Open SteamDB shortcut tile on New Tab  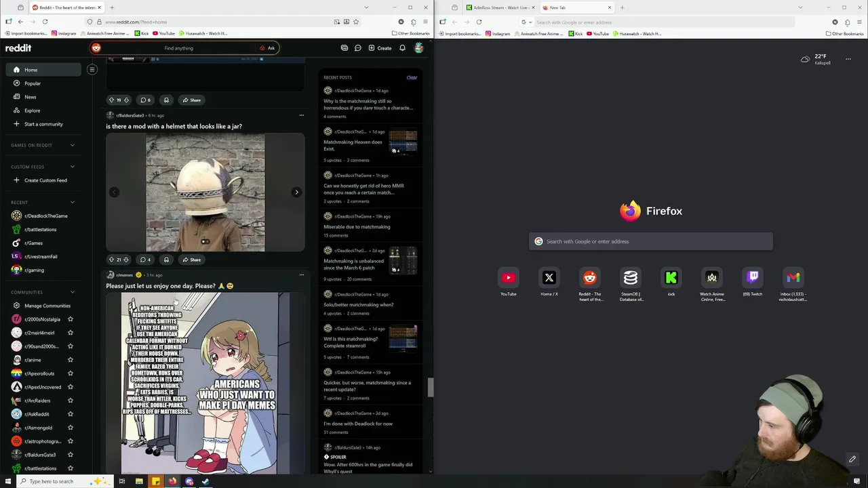[631, 278]
